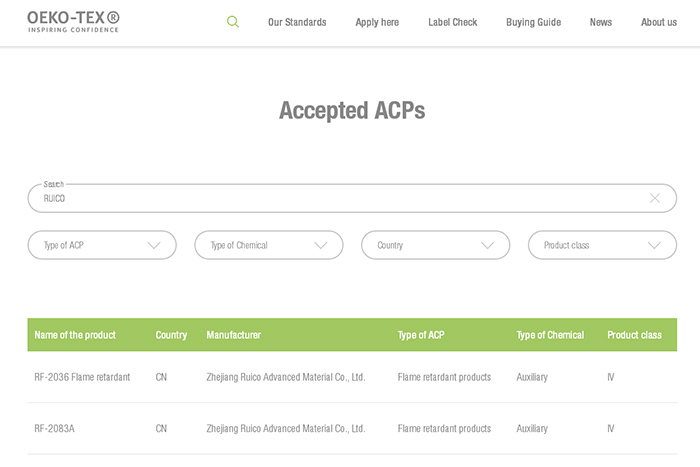Click the OEKO-TEX logo
This screenshot has height=467, width=700.
click(73, 22)
